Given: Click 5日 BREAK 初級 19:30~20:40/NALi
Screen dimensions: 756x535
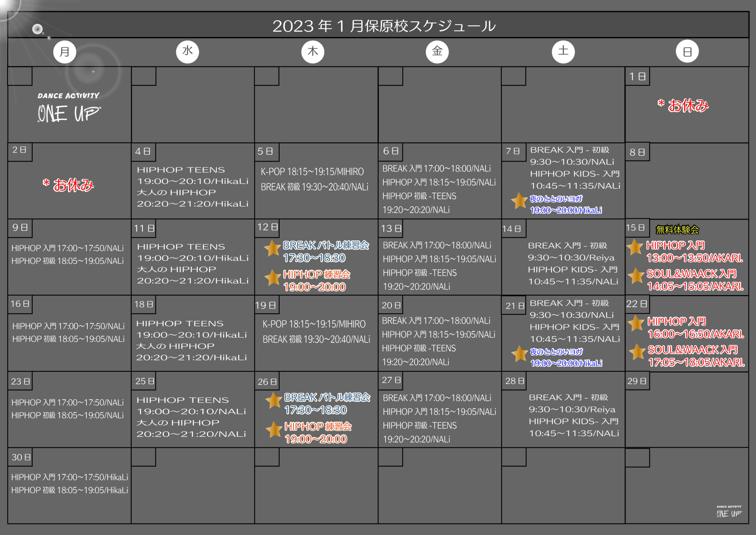Looking at the screenshot, I should (315, 187).
